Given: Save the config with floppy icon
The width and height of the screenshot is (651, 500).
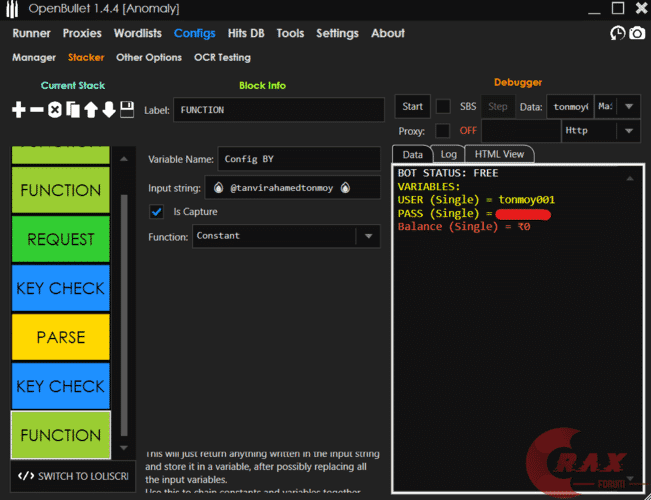Looking at the screenshot, I should point(127,109).
